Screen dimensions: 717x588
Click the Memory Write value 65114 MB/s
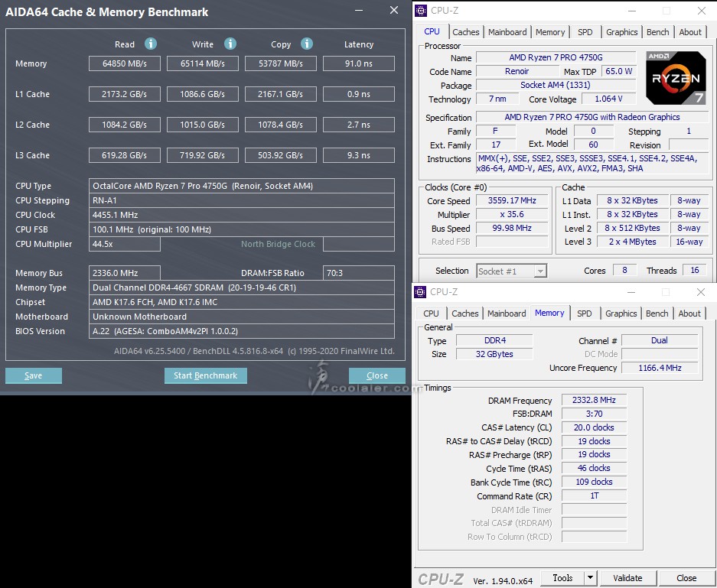click(x=203, y=63)
